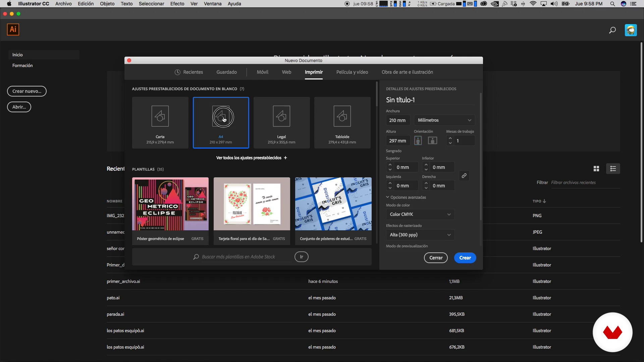Viewport: 644px width, 362px height.
Task: Open the Apple menu
Action: pos(9,4)
